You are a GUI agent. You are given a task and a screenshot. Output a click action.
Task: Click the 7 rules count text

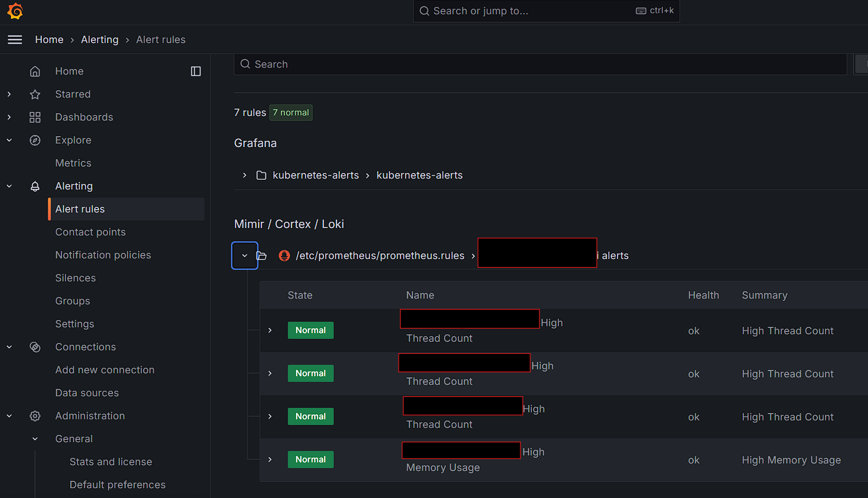[250, 113]
